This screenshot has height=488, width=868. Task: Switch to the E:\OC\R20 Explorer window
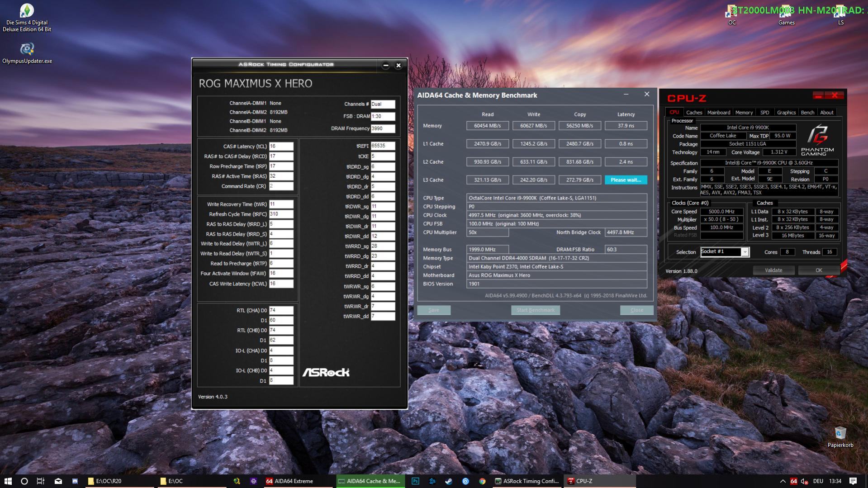click(x=120, y=481)
